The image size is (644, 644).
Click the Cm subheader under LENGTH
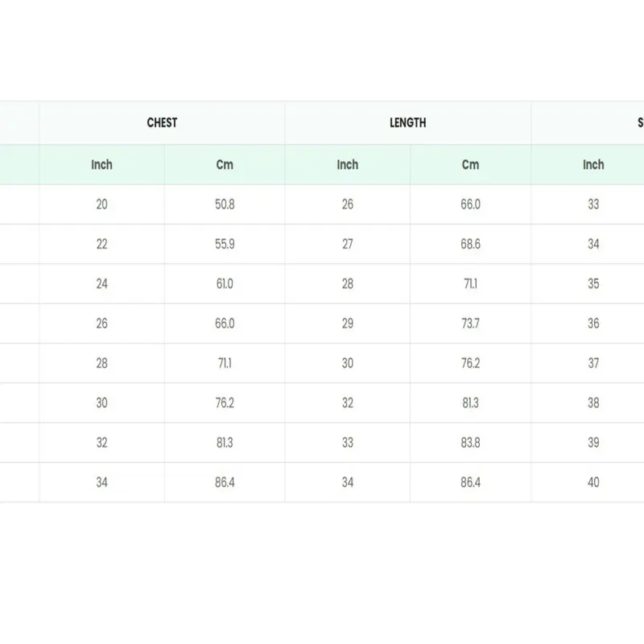(x=470, y=165)
